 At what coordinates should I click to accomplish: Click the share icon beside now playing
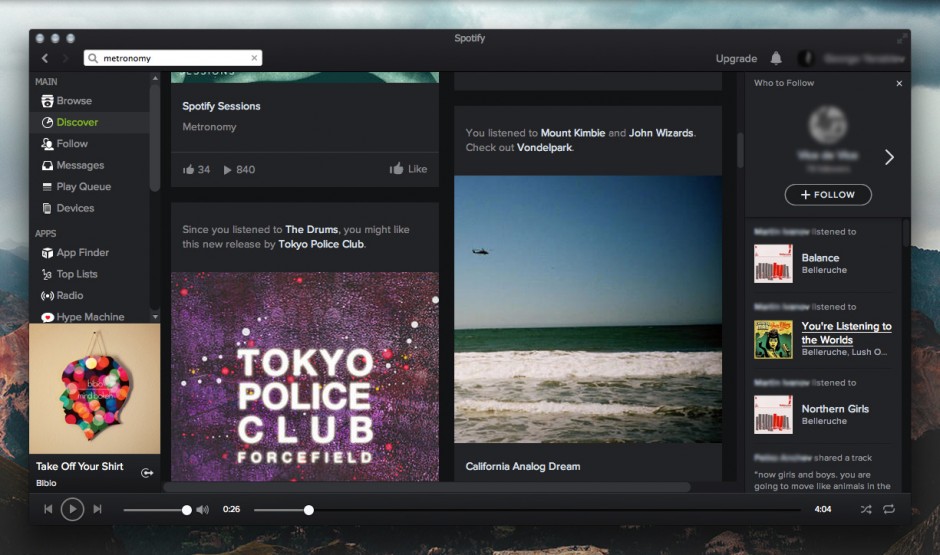pyautogui.click(x=147, y=473)
